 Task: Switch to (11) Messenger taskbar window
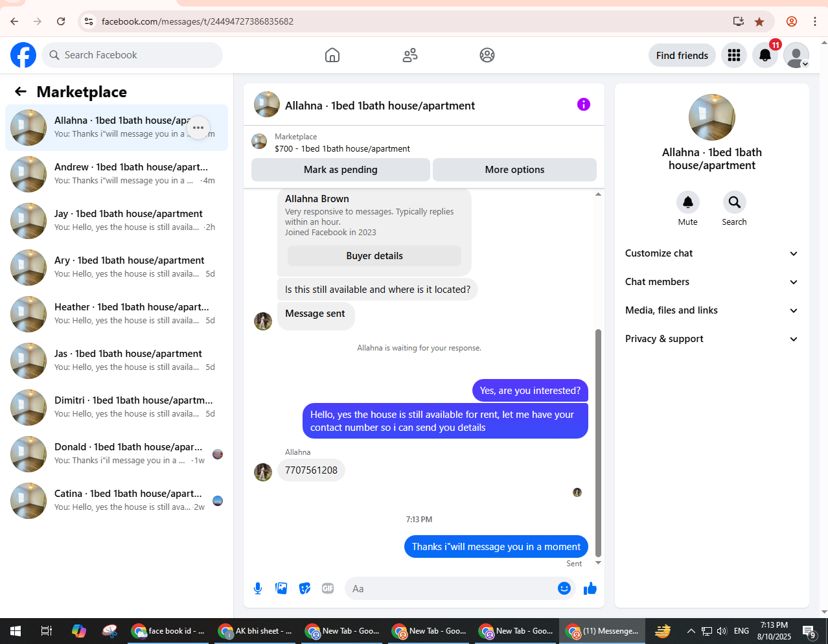[x=603, y=630]
